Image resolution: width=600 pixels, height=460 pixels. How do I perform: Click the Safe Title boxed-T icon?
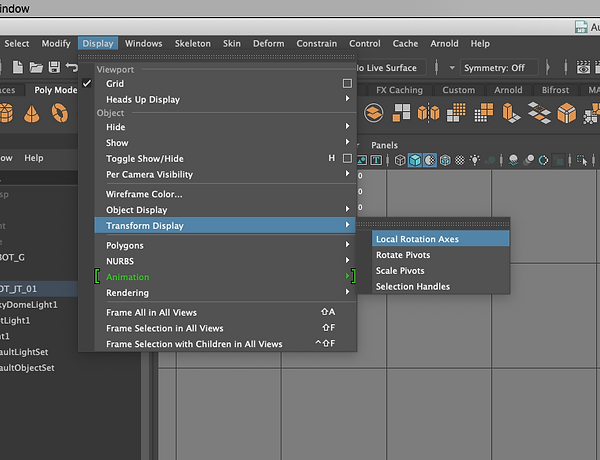pyautogui.click(x=376, y=160)
